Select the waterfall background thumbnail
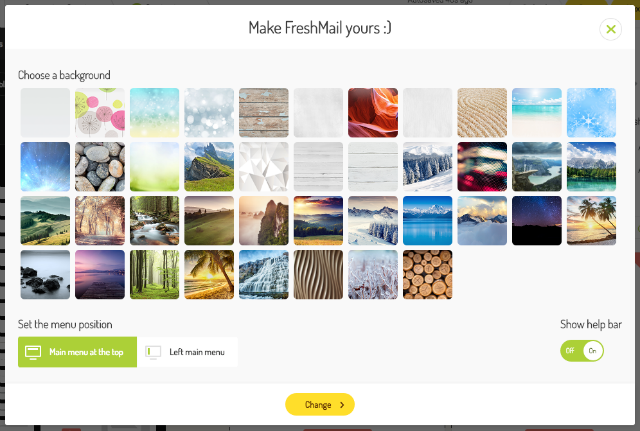Image resolution: width=640 pixels, height=431 pixels. [x=264, y=275]
